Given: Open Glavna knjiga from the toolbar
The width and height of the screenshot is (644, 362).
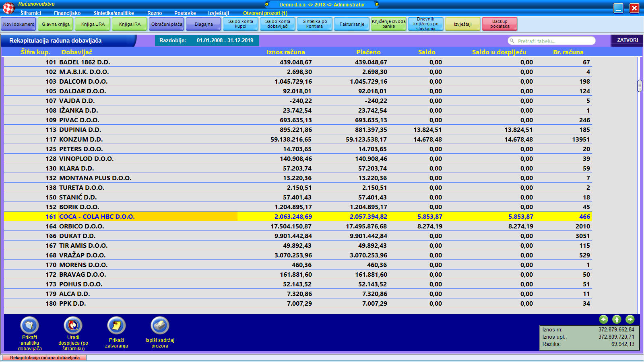Looking at the screenshot, I should click(x=56, y=24).
